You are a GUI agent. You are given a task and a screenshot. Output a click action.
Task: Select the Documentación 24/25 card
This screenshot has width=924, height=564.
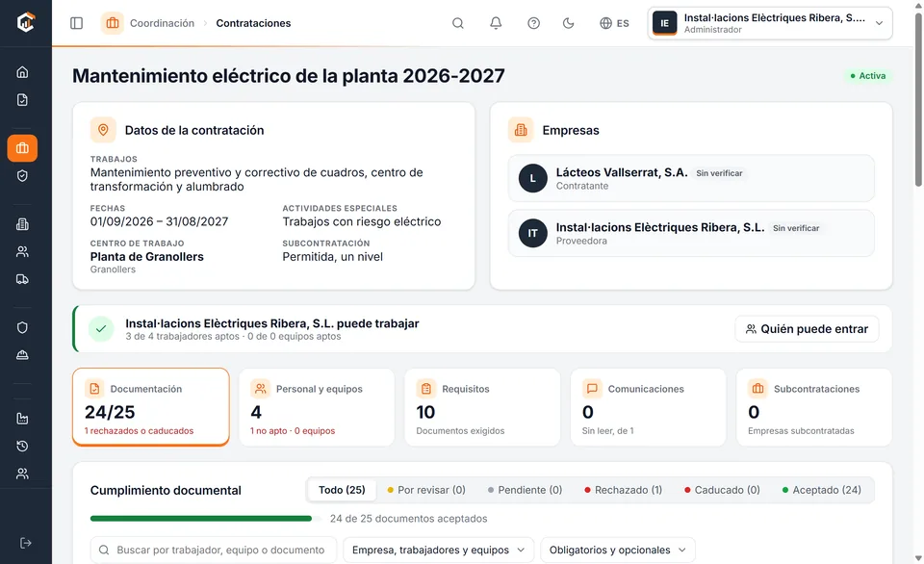151,407
